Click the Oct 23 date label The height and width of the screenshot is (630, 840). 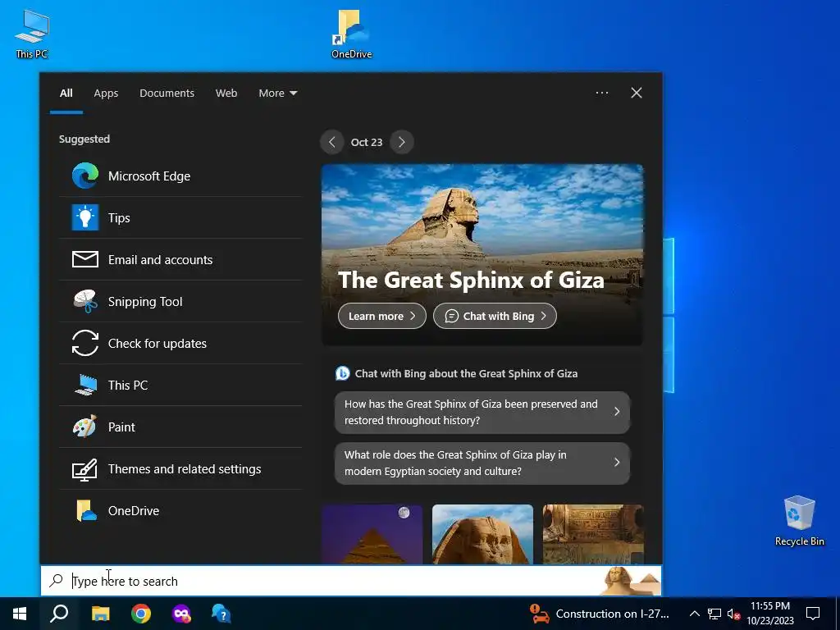click(367, 142)
